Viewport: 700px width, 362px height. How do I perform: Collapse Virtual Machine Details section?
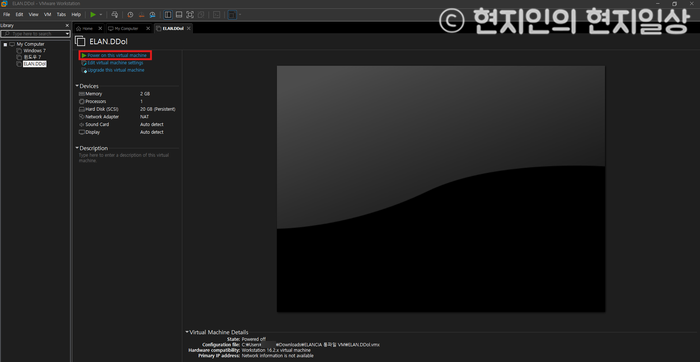(187, 332)
